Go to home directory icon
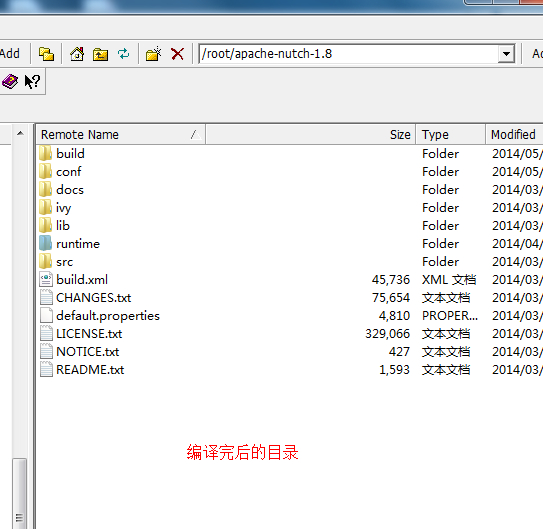The height and width of the screenshot is (529, 543). pyautogui.click(x=77, y=54)
